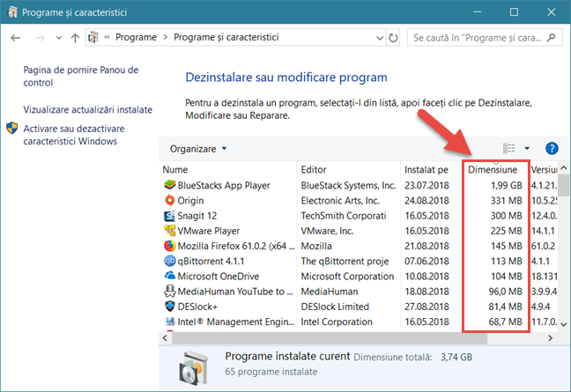This screenshot has height=392, width=571.
Task: Open Pagina de pornire Panou de control
Action: [x=81, y=76]
